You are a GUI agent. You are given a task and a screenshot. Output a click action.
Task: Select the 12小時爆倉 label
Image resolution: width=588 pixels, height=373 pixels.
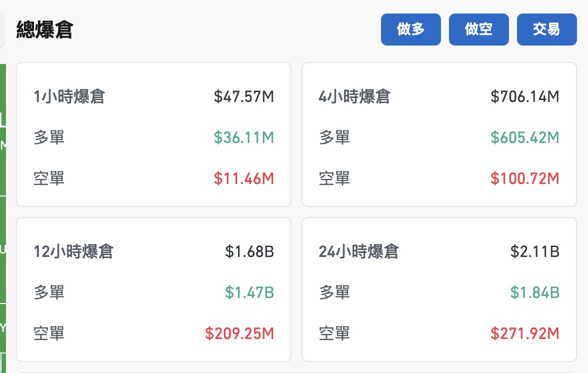pyautogui.click(x=73, y=251)
